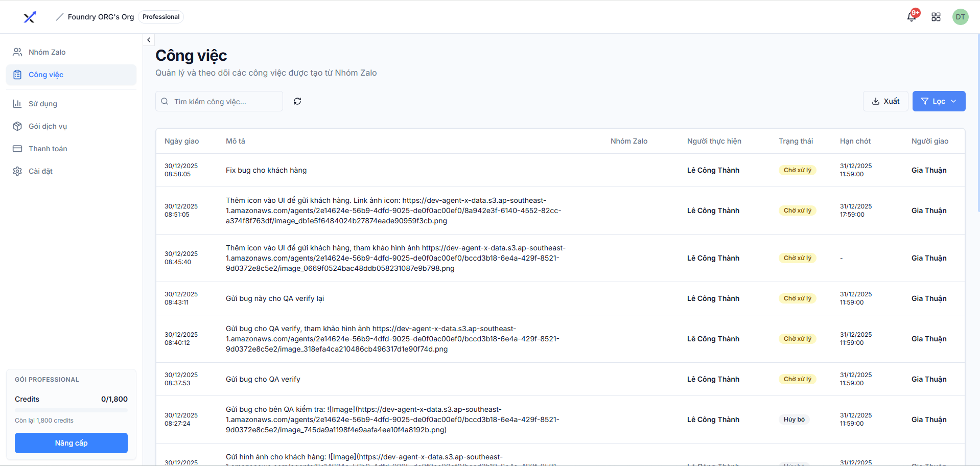Open the Cài đặt page
The height and width of the screenshot is (466, 980).
71,171
